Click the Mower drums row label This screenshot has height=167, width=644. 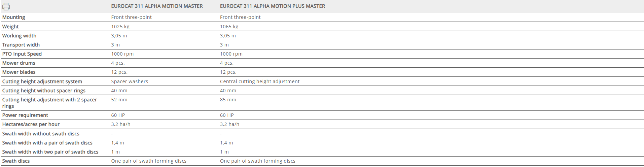[x=19, y=63]
